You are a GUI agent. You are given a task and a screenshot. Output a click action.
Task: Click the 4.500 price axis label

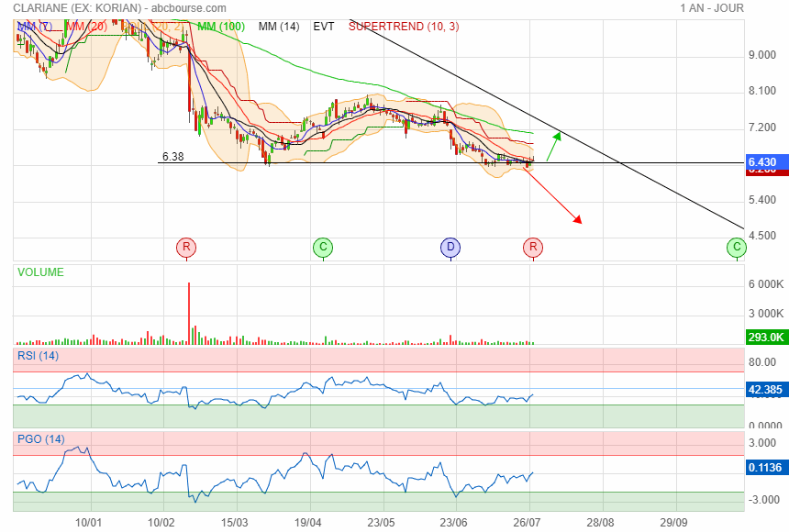pyautogui.click(x=762, y=236)
